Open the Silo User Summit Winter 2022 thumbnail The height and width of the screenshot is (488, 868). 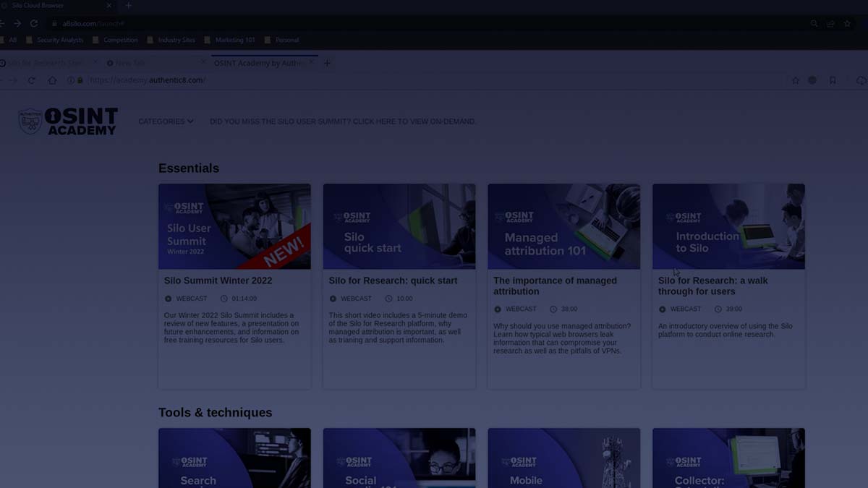point(235,226)
